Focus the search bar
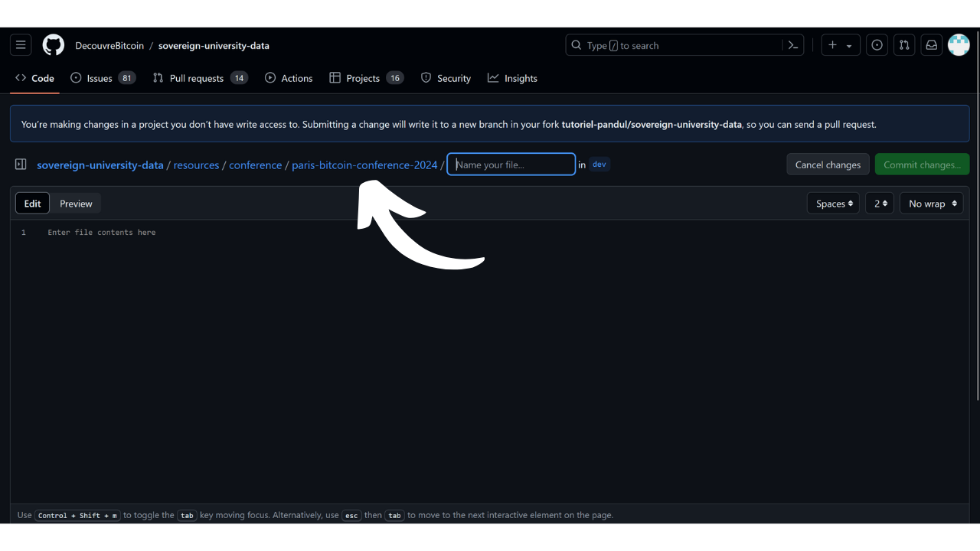Viewport: 980px width, 551px height. [x=674, y=45]
